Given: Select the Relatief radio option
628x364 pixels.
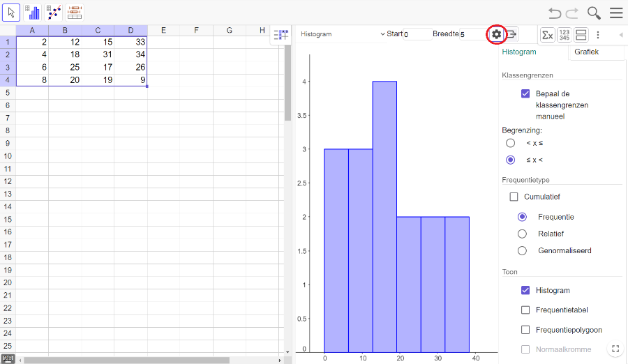Looking at the screenshot, I should click(522, 234).
